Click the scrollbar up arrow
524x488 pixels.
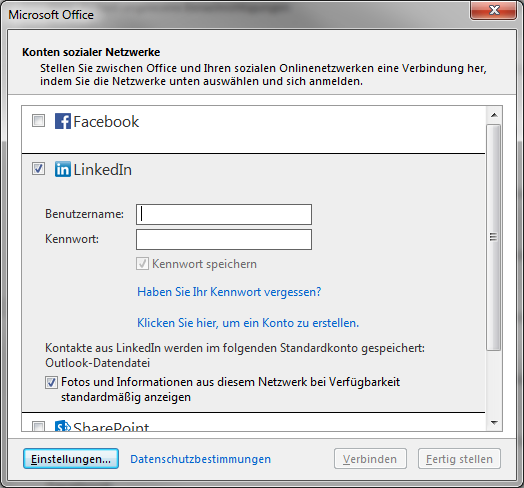tap(494, 115)
